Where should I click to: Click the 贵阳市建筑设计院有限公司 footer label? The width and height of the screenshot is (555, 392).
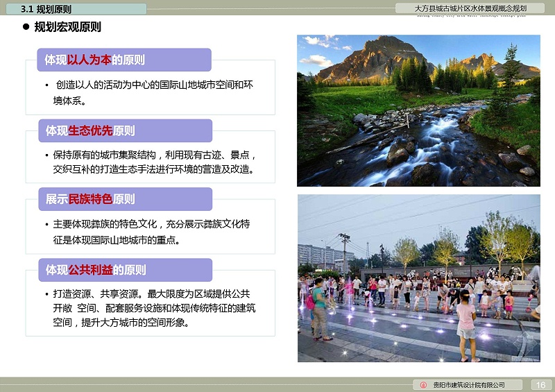coord(468,385)
